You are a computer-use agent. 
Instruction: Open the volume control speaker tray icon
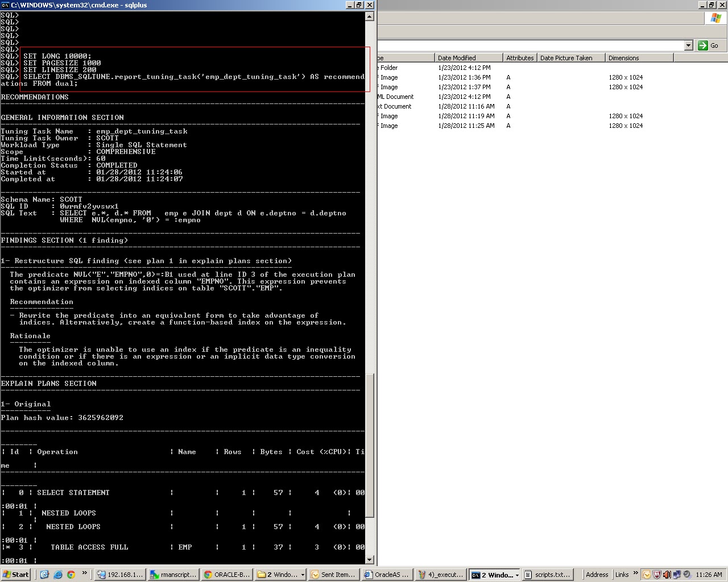(x=667, y=575)
